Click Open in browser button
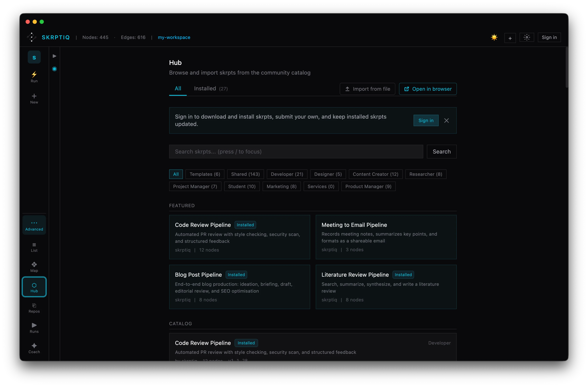The image size is (588, 387). click(x=428, y=89)
